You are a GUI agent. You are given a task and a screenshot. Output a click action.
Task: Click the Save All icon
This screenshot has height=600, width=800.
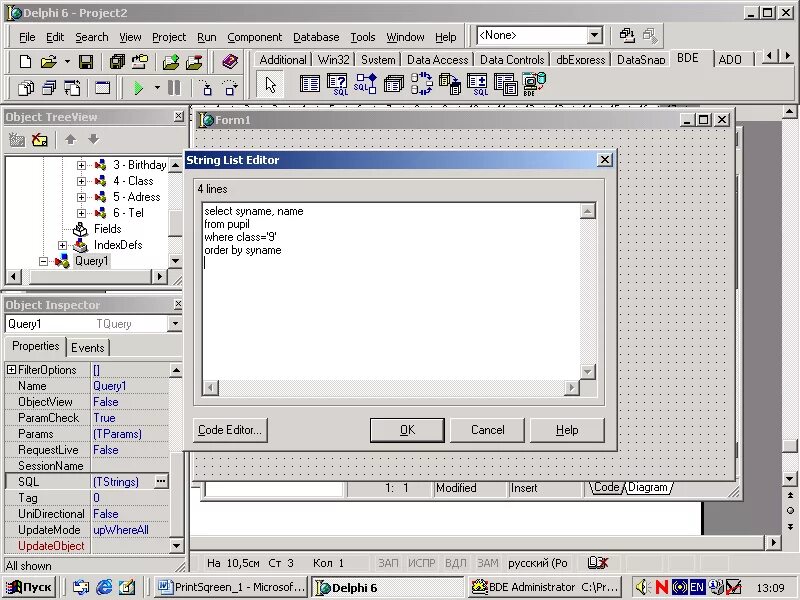[x=117, y=62]
